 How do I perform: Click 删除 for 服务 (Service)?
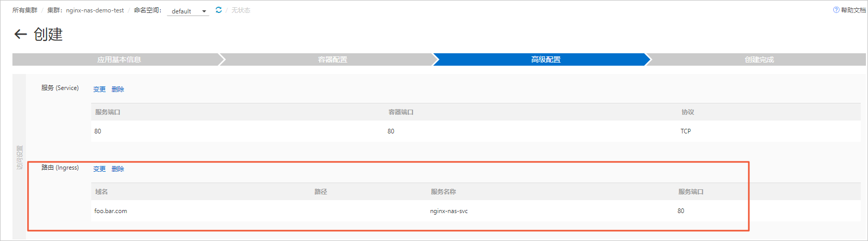[118, 89]
